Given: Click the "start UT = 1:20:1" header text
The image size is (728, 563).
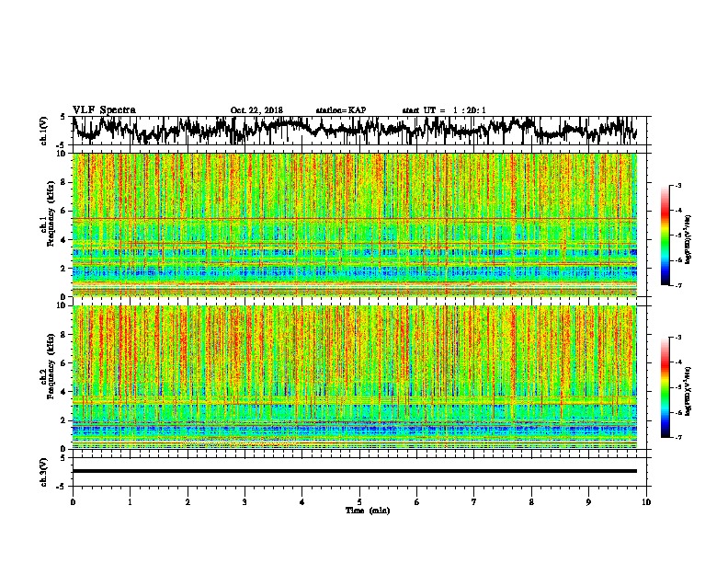Looking at the screenshot, I should click(x=444, y=110).
